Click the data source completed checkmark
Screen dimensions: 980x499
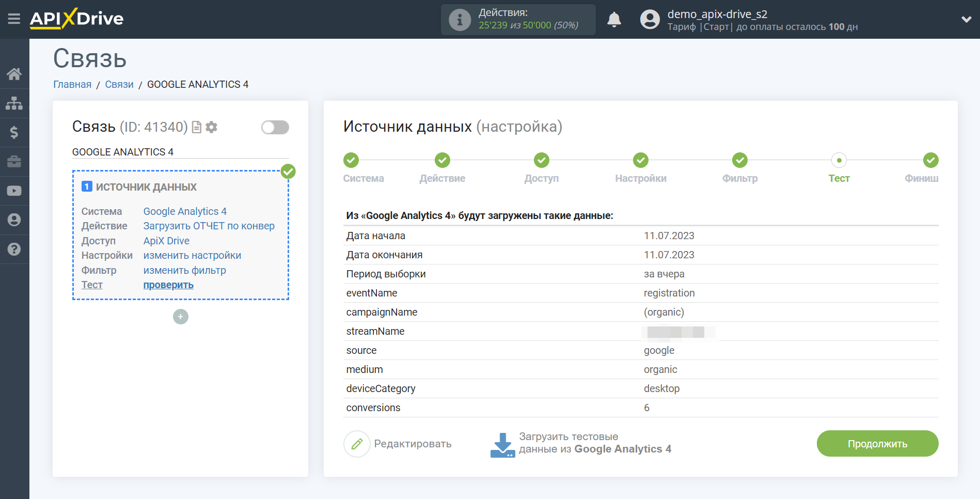pos(288,171)
